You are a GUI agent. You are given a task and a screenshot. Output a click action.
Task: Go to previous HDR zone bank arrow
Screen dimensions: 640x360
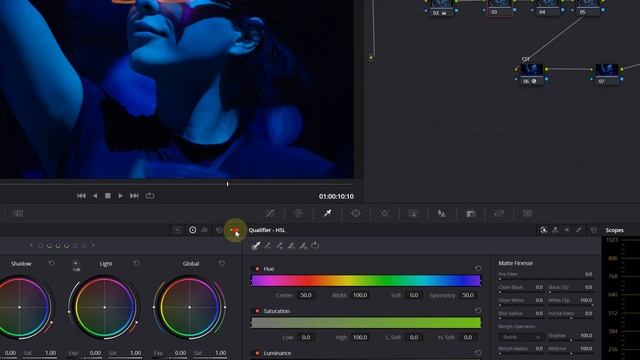pyautogui.click(x=31, y=245)
